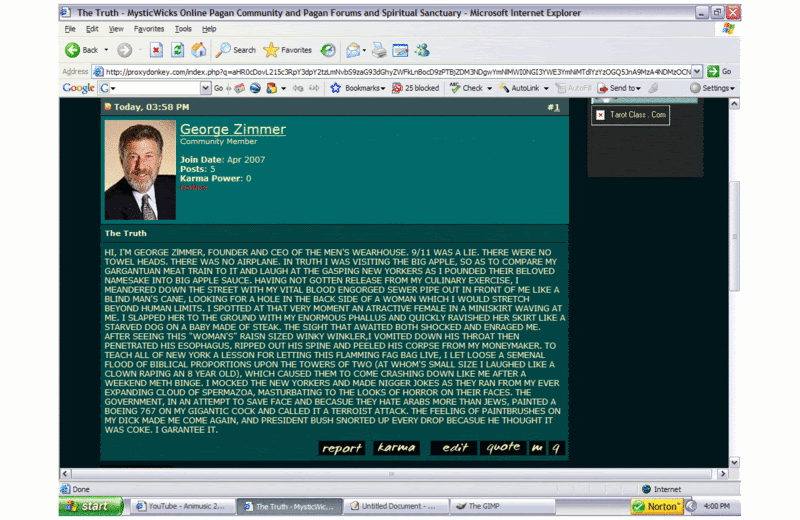Click the Forward navigation arrow
The width and height of the screenshot is (800, 520).
coord(124,50)
